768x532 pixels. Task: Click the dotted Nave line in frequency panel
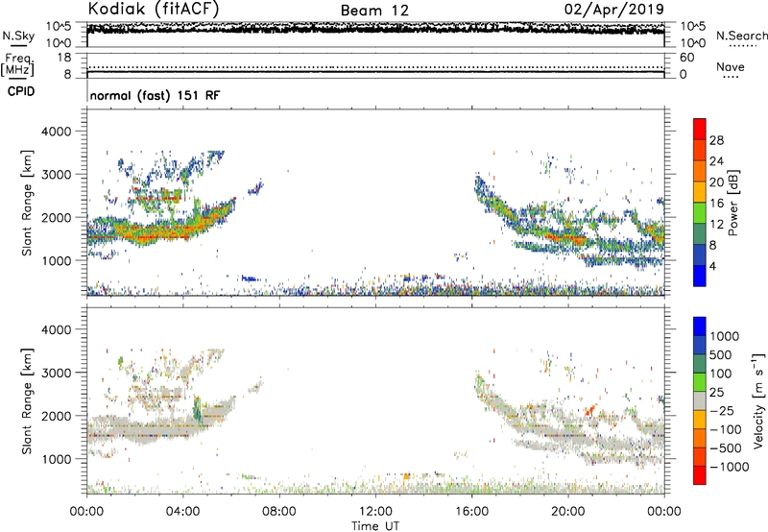click(x=375, y=67)
